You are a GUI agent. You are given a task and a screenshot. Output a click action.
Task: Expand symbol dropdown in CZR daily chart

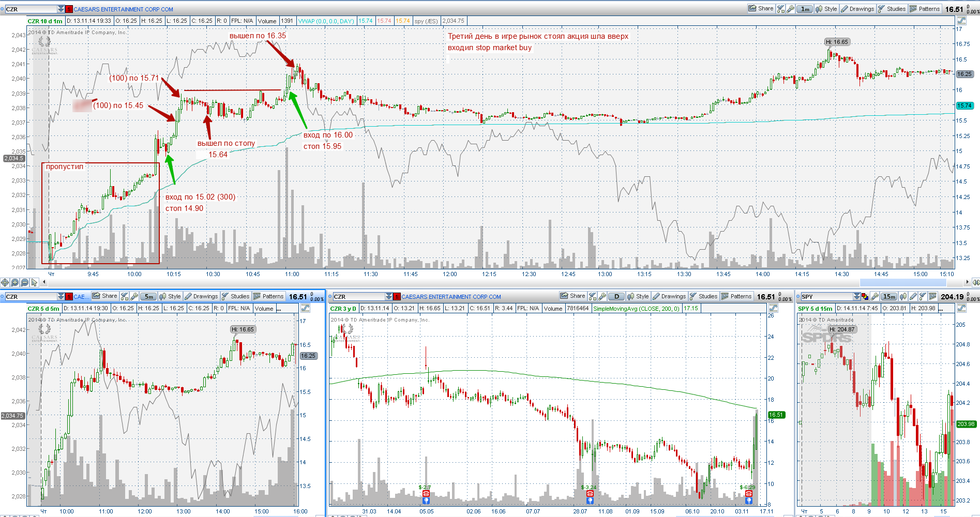pyautogui.click(x=389, y=296)
